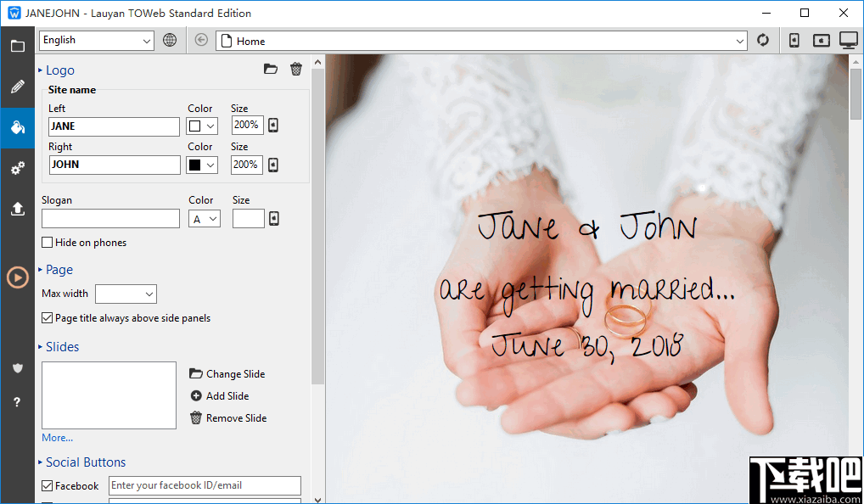Toggle the Facebook social button checkbox

[x=48, y=486]
